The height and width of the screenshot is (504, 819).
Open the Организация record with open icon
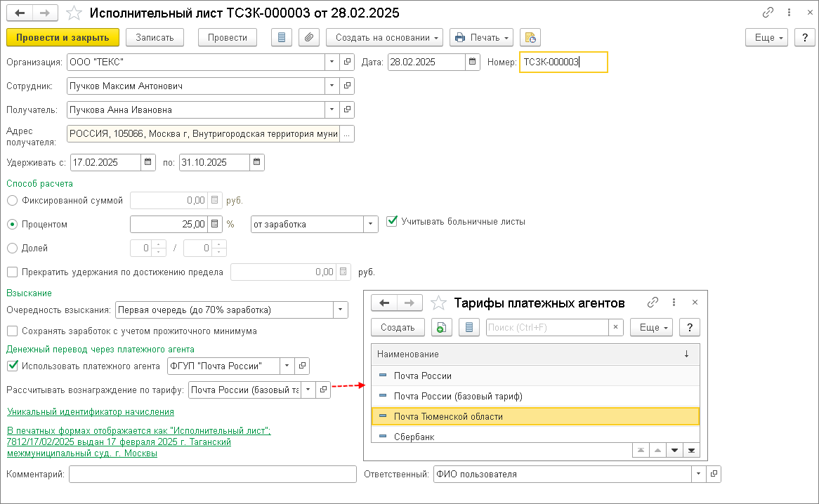(348, 62)
